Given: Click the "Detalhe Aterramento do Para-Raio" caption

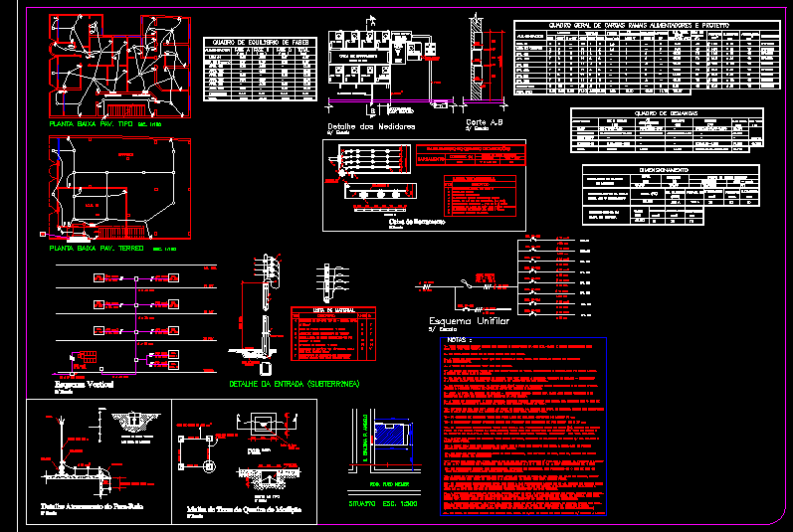Looking at the screenshot, I should point(93,506).
